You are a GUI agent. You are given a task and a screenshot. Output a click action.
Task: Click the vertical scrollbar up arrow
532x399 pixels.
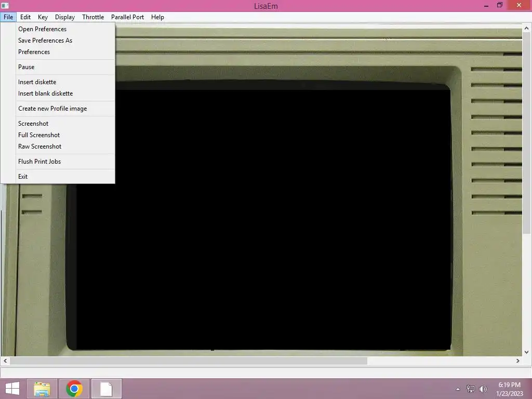527,29
